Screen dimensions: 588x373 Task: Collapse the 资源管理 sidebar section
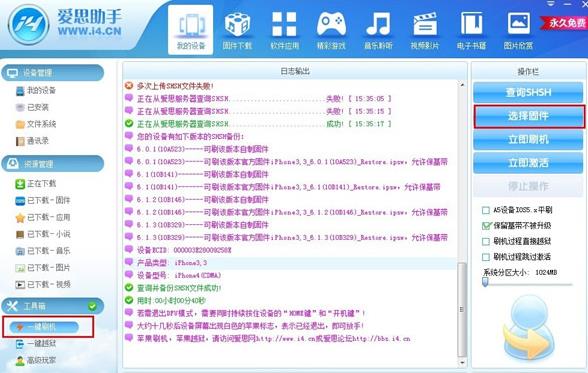52,164
